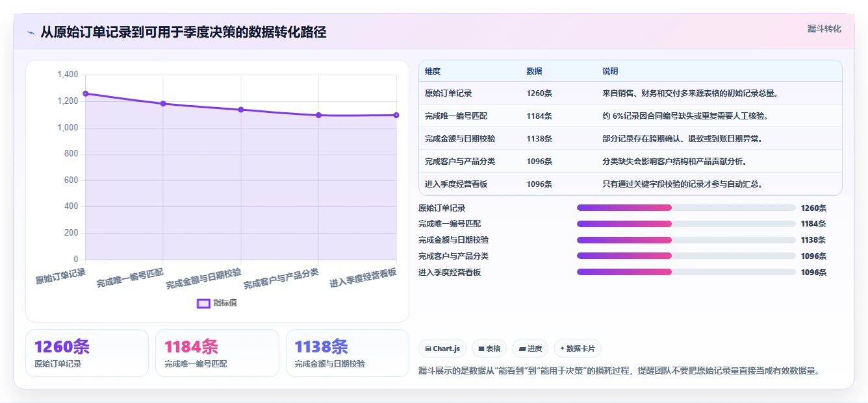Select the 完成金额与日期校验 cell in the table
Viewport: 868px width, 403px height.
pos(460,139)
